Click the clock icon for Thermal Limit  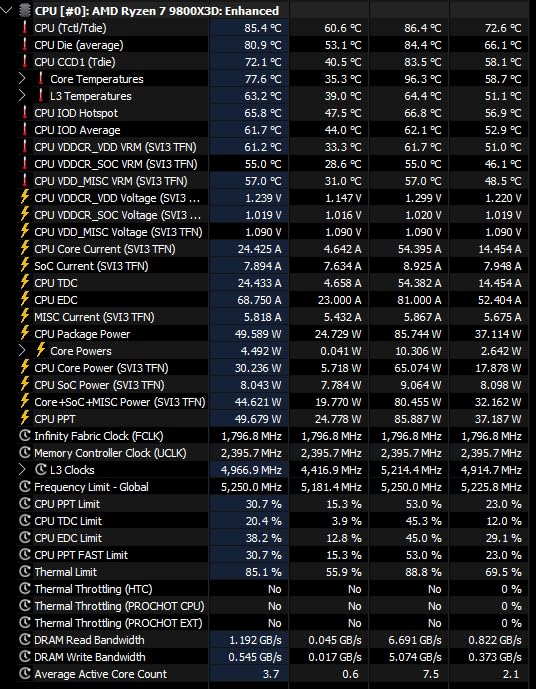click(x=25, y=572)
